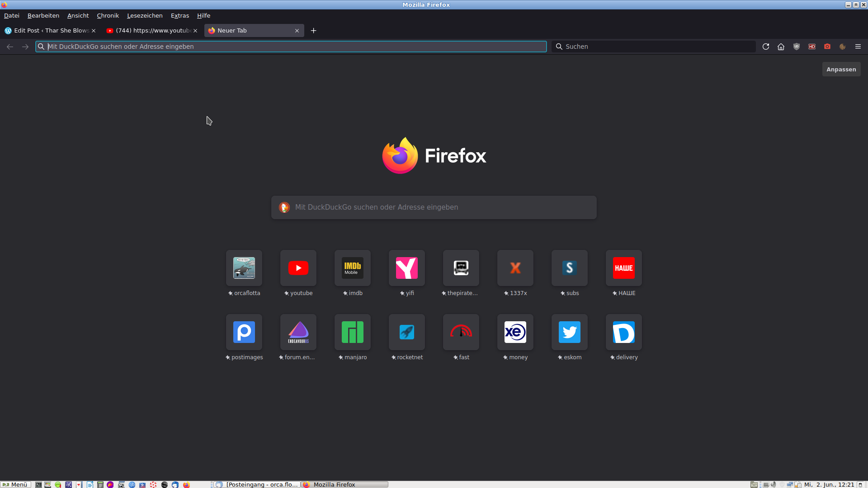Go back to the previous page
868x488 pixels.
coord(10,47)
